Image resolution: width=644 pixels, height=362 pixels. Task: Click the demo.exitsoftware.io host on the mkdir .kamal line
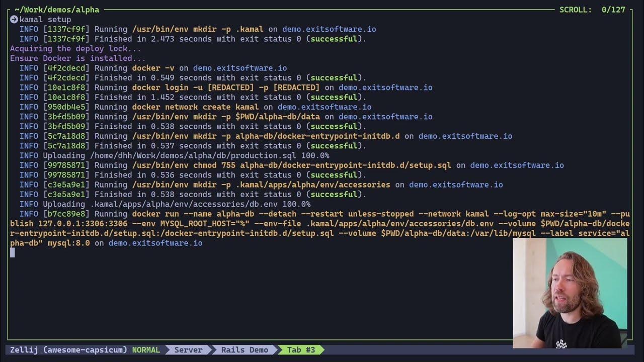click(x=329, y=29)
